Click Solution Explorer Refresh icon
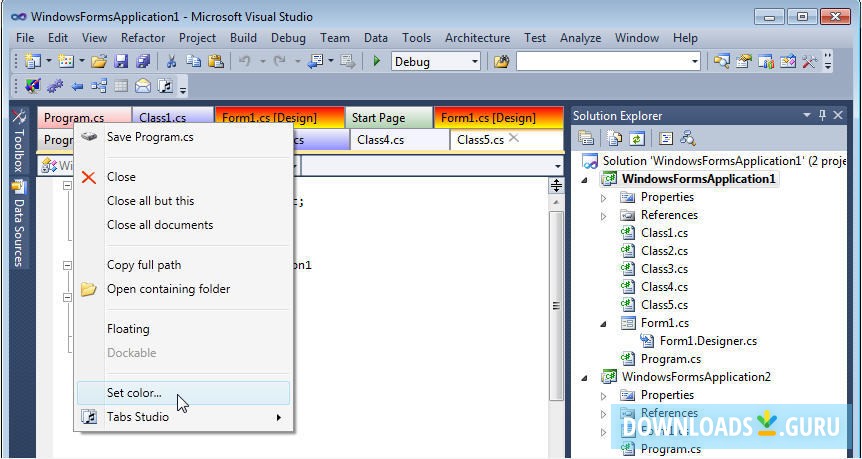 click(x=636, y=138)
